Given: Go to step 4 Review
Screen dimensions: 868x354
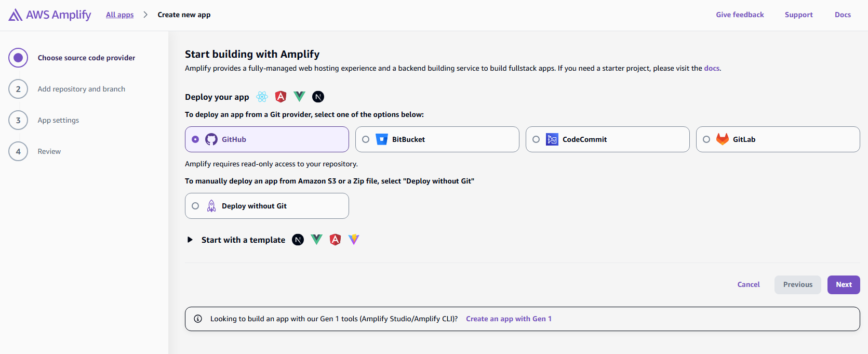Looking at the screenshot, I should (35, 151).
